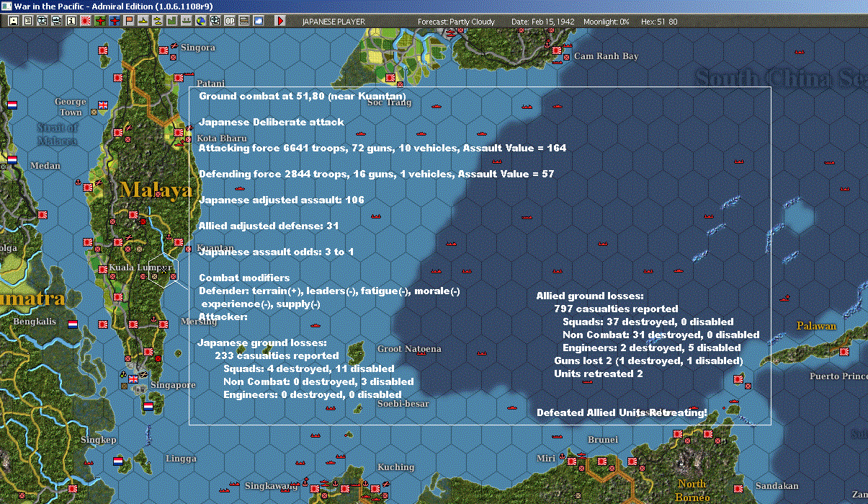Open the document list toolbar icon
This screenshot has height=504, width=868.
coord(28,21)
